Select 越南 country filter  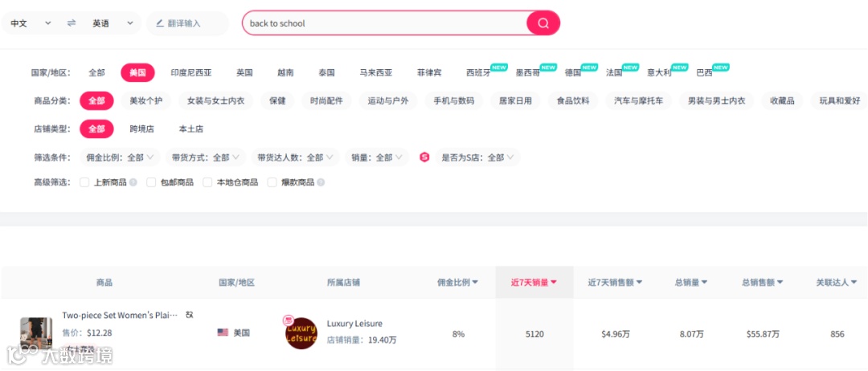[x=285, y=73]
